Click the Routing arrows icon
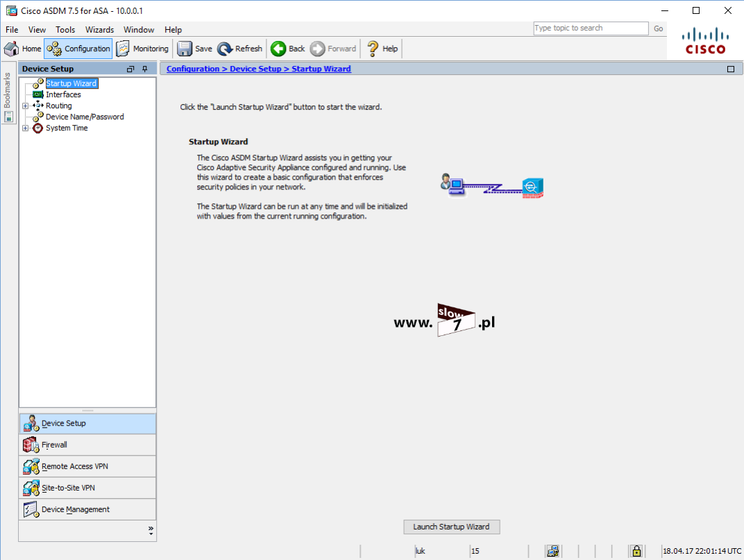 coord(38,105)
